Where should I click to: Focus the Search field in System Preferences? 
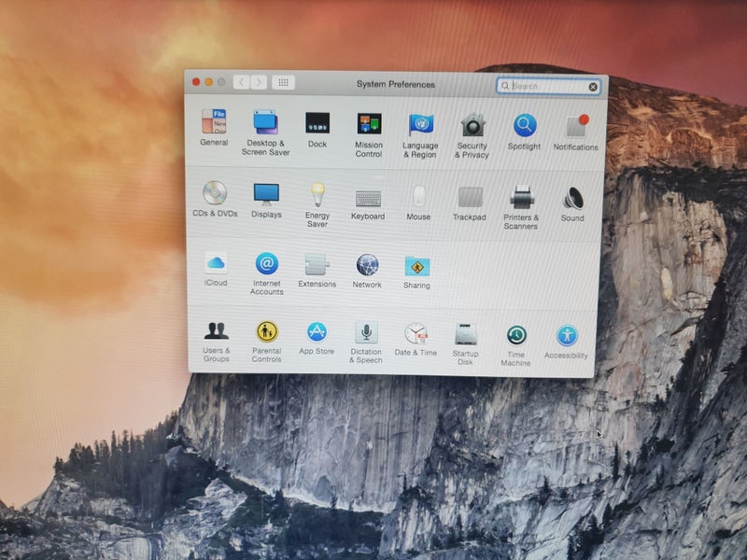pos(548,86)
